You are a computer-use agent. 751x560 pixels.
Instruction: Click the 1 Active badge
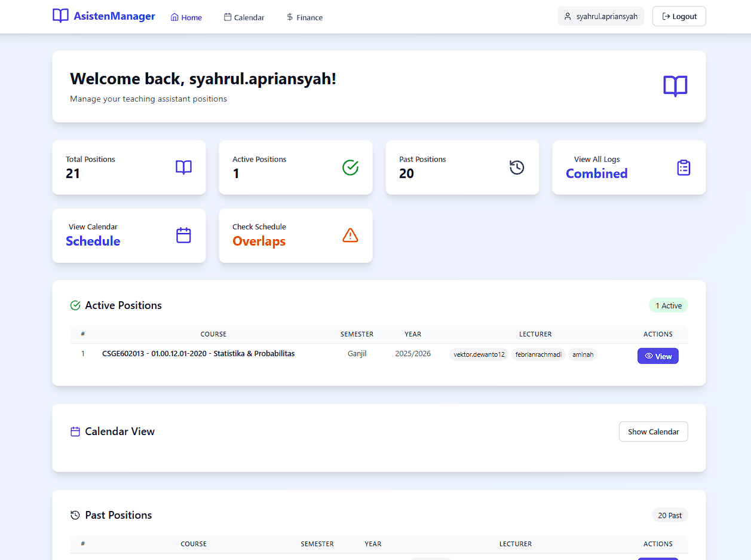(669, 305)
